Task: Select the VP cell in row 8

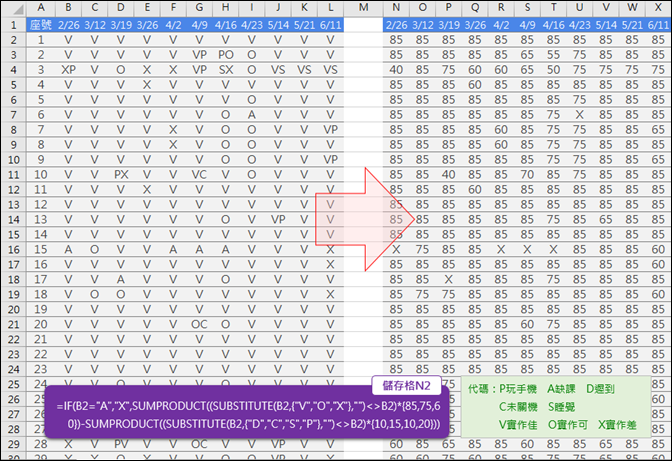Action: [330, 129]
